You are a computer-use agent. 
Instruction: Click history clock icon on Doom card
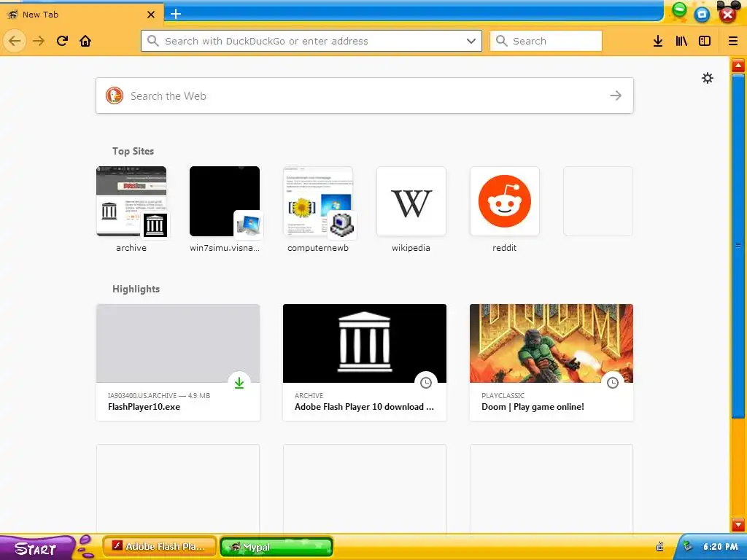(613, 383)
